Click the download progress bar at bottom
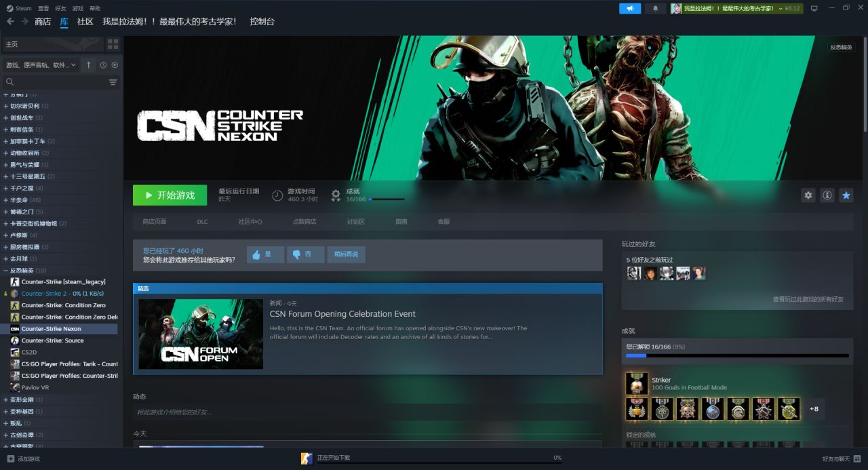Screen dimensions: 868x470 click(439, 463)
